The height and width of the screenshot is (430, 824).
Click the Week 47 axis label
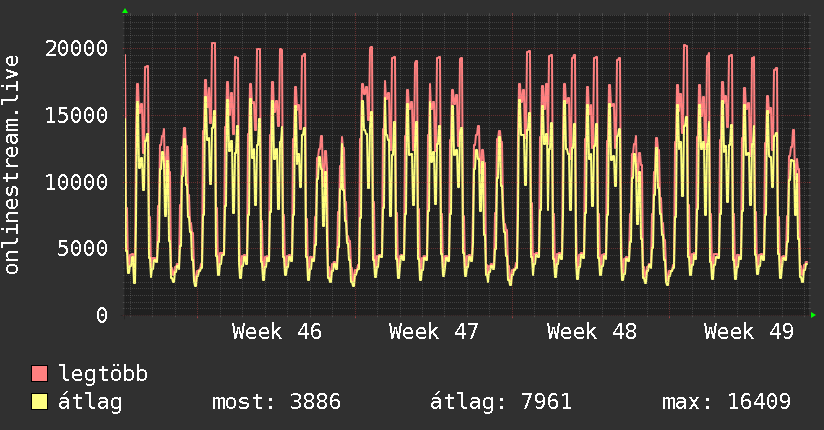pos(434,332)
